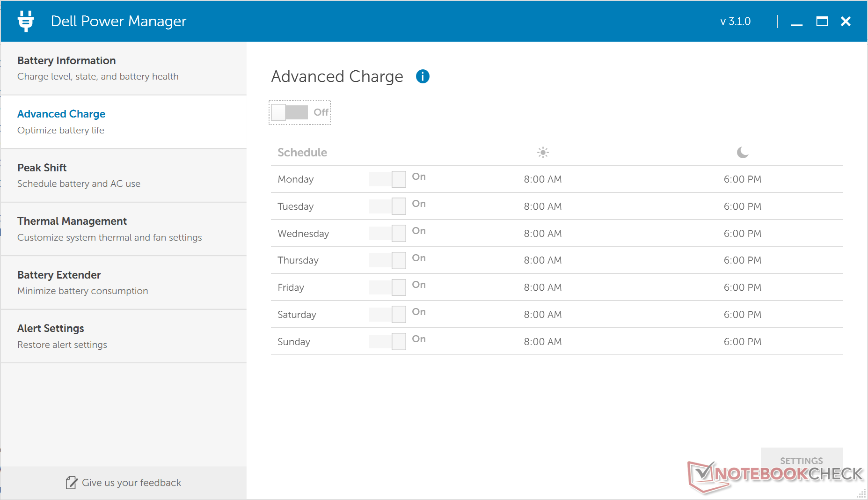Viewport: 868px width, 500px height.
Task: Click the SETTINGS button
Action: point(801,461)
